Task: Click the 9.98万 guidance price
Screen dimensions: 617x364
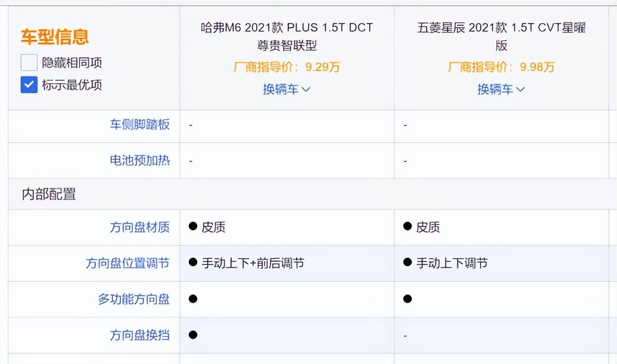Action: pos(537,67)
